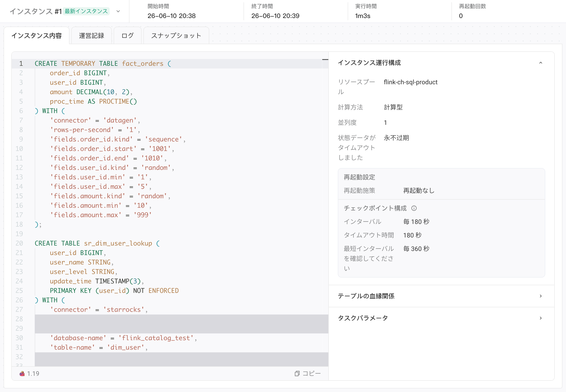Switch to the 運営記録 tab
Viewport: 566px width, 392px height.
click(x=92, y=36)
